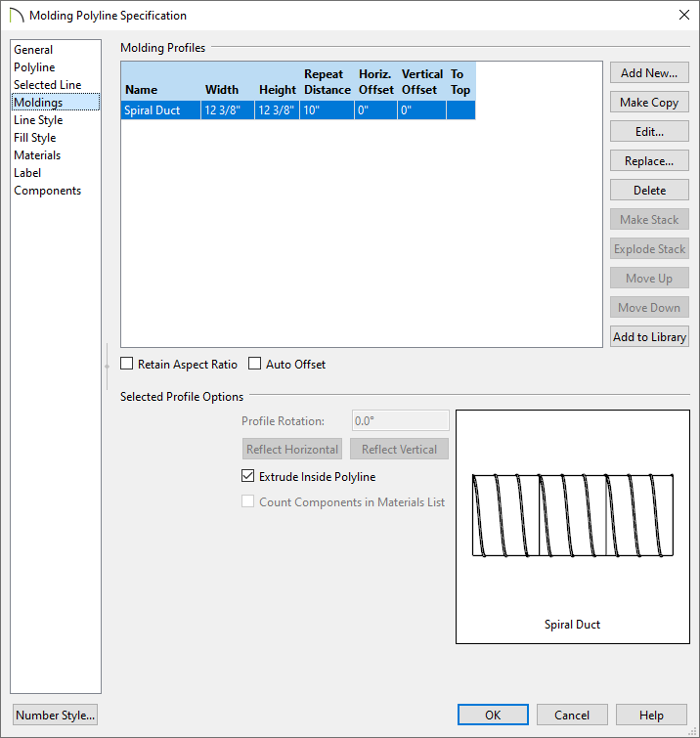Open the Help button
700x738 pixels.
[651, 715]
